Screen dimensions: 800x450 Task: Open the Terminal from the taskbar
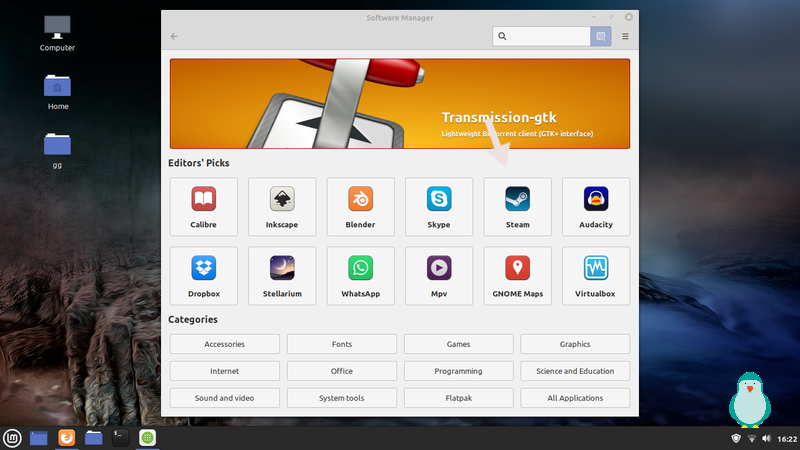pos(120,438)
